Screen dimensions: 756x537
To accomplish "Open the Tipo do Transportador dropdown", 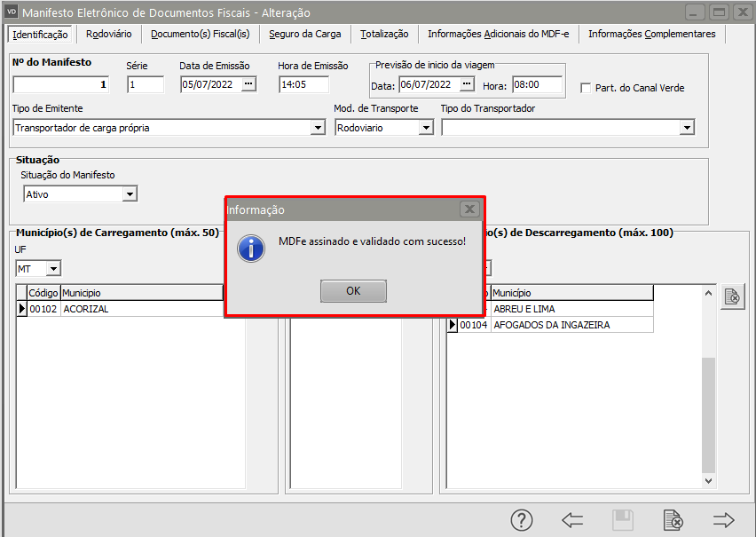I will tap(687, 128).
